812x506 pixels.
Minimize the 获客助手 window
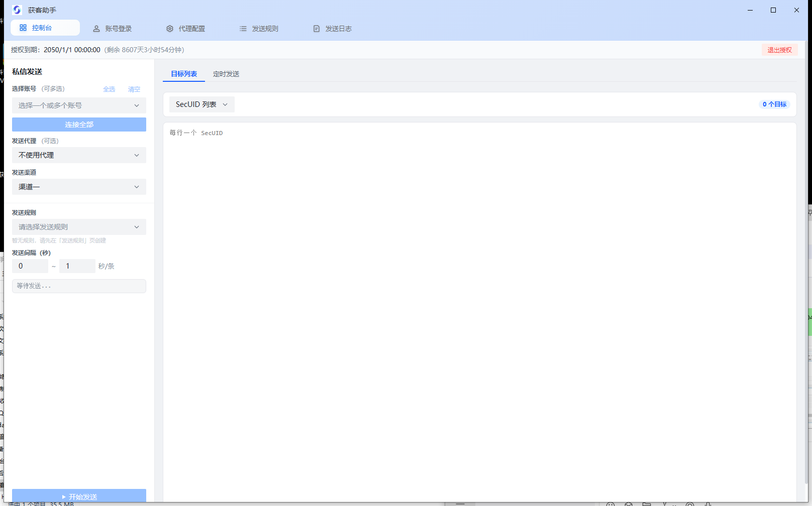[750, 10]
